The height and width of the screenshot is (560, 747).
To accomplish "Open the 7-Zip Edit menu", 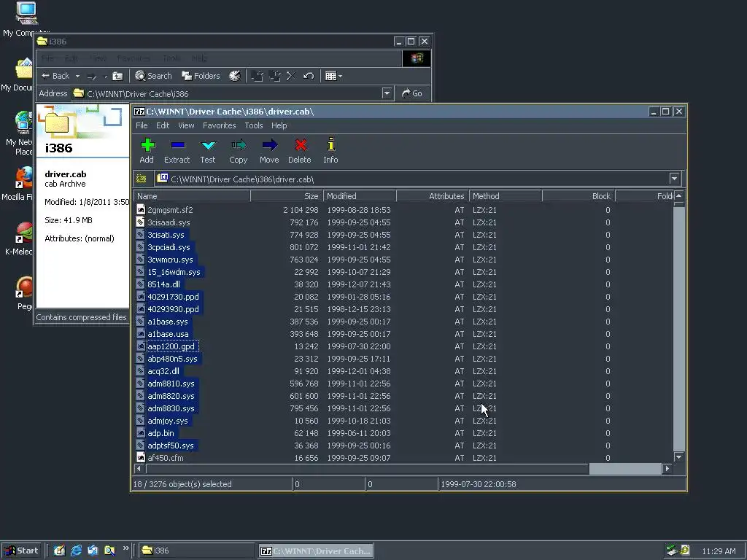I will click(163, 125).
